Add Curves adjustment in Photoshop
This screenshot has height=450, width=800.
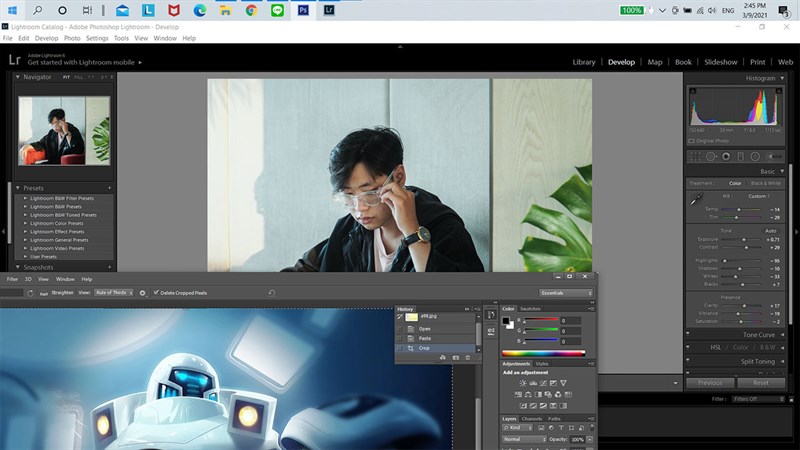pyautogui.click(x=543, y=383)
